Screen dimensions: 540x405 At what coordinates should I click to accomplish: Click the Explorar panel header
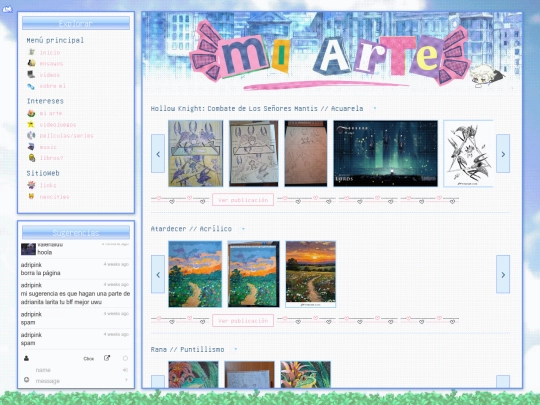click(76, 23)
